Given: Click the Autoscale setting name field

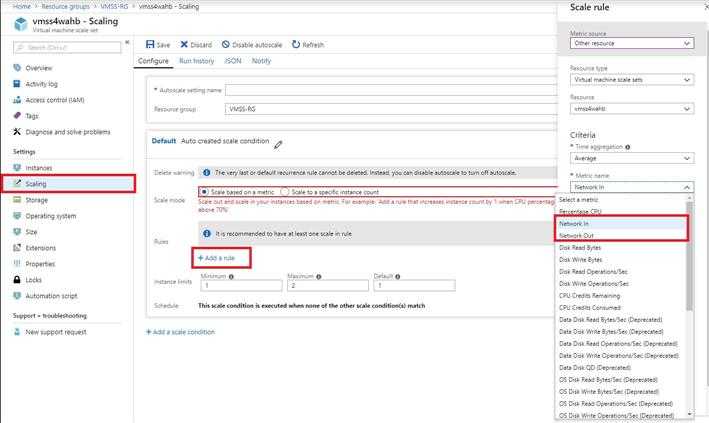Looking at the screenshot, I should [x=392, y=90].
